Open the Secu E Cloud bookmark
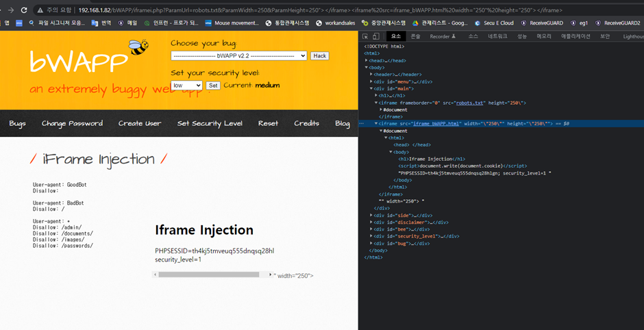 pos(494,23)
